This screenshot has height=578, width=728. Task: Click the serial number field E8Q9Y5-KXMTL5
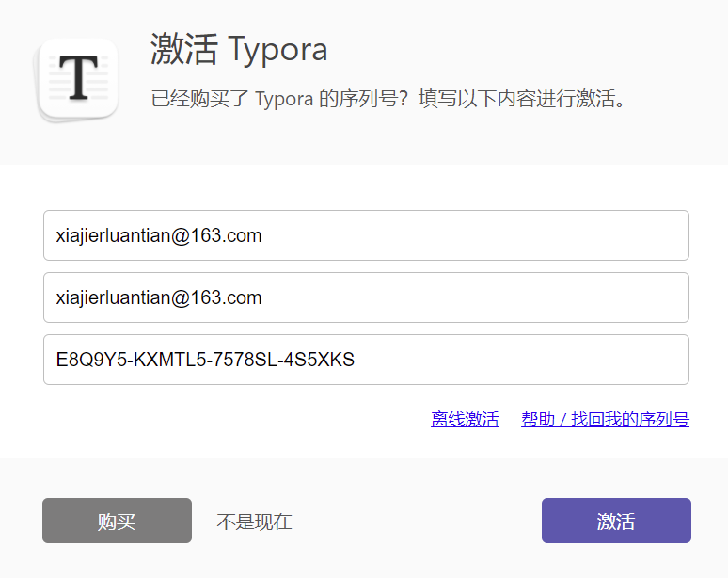pos(366,360)
